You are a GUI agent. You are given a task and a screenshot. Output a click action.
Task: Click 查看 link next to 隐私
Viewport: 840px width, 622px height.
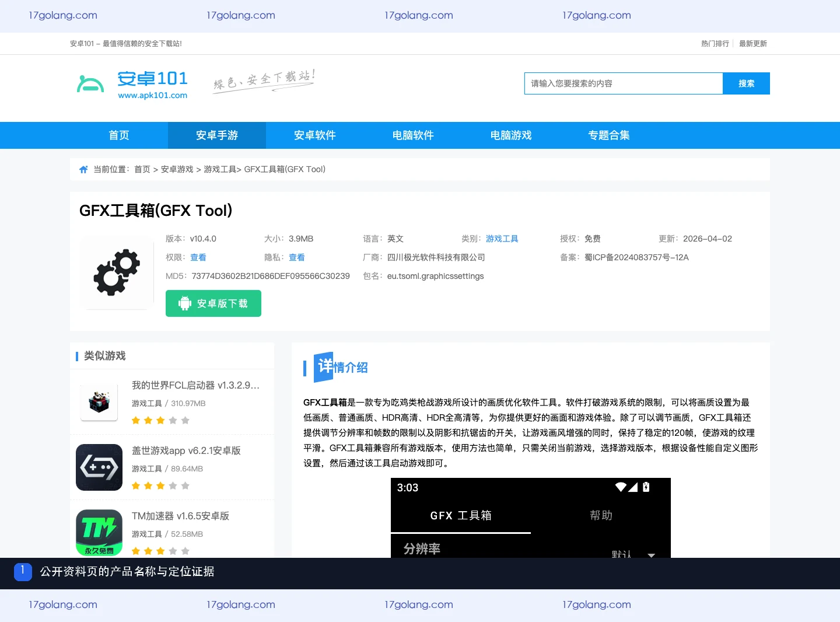[x=297, y=257]
